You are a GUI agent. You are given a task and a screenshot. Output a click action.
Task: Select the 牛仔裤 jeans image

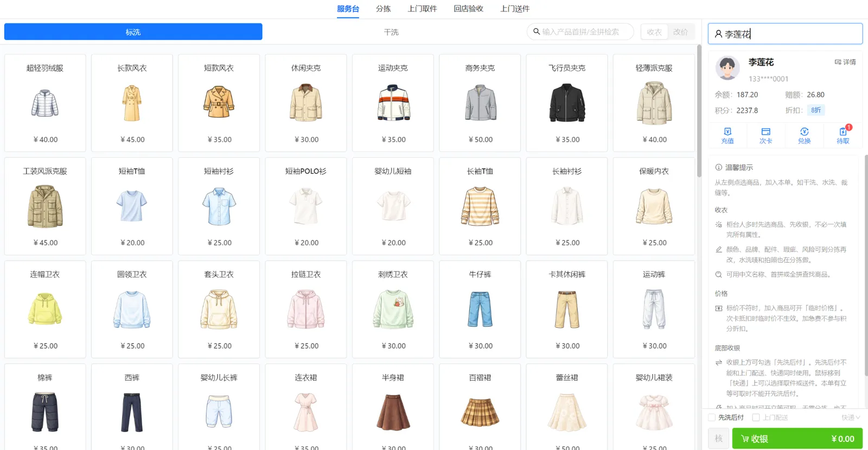[480, 309]
